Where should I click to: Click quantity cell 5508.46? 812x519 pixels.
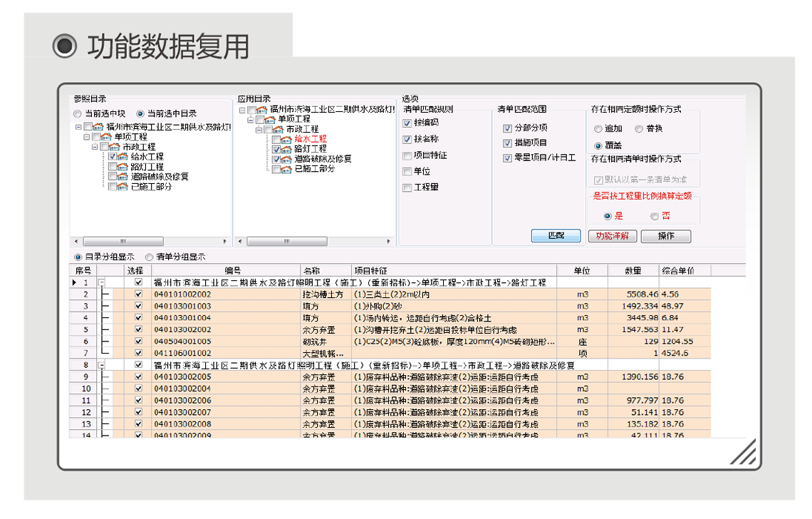[x=634, y=294]
